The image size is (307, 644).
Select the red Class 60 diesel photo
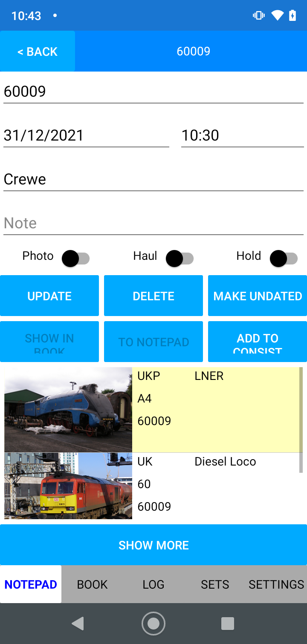point(68,486)
